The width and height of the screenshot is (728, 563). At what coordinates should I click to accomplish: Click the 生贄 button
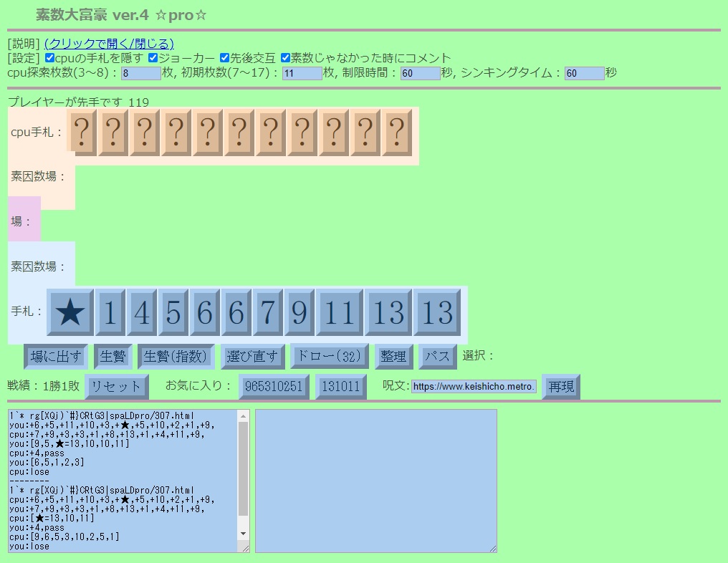(x=112, y=357)
